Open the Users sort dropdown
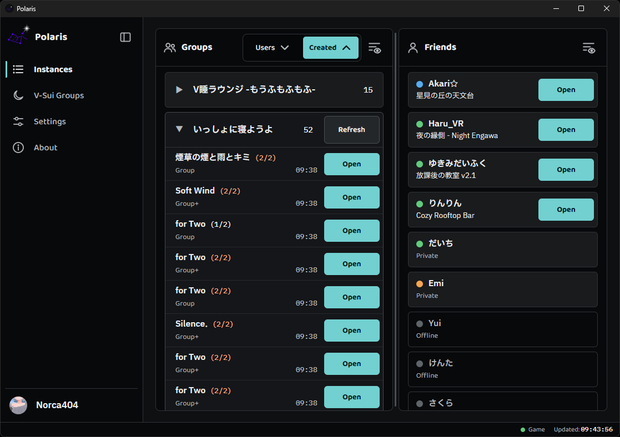Viewport: 620px width, 437px height. coord(272,47)
